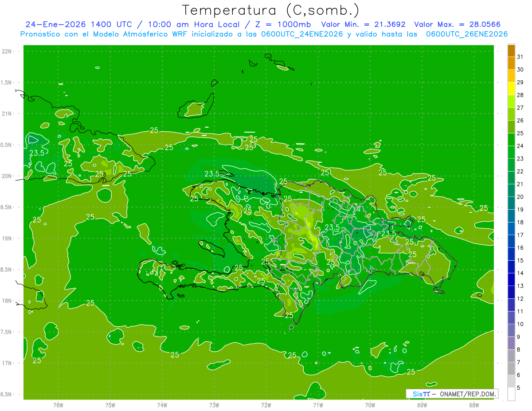Click the green legend swatch between 24 and 25
The width and height of the screenshot is (532, 411).
coord(511,140)
